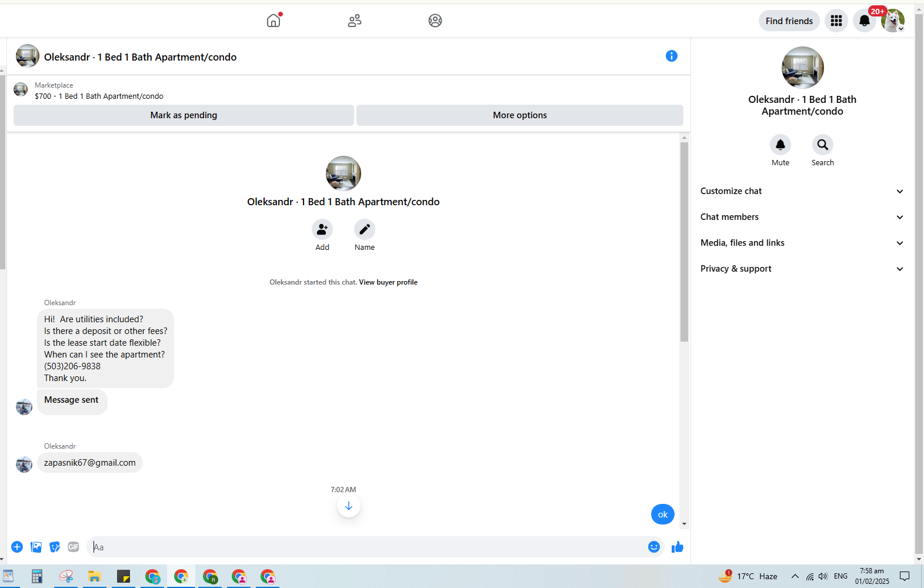Click the Name pencil edit icon
Image resolution: width=924 pixels, height=588 pixels.
pos(365,229)
